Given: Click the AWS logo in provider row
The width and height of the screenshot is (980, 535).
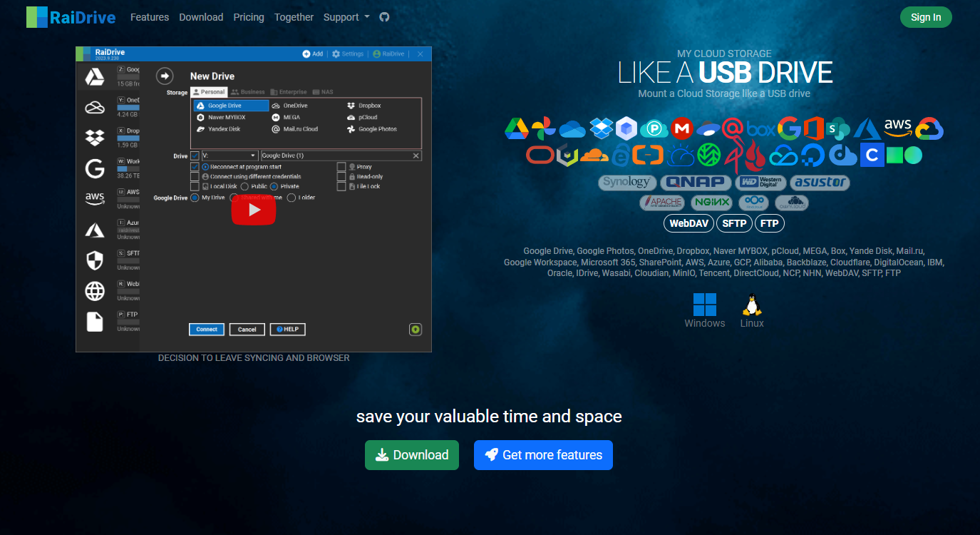Looking at the screenshot, I should coord(898,128).
